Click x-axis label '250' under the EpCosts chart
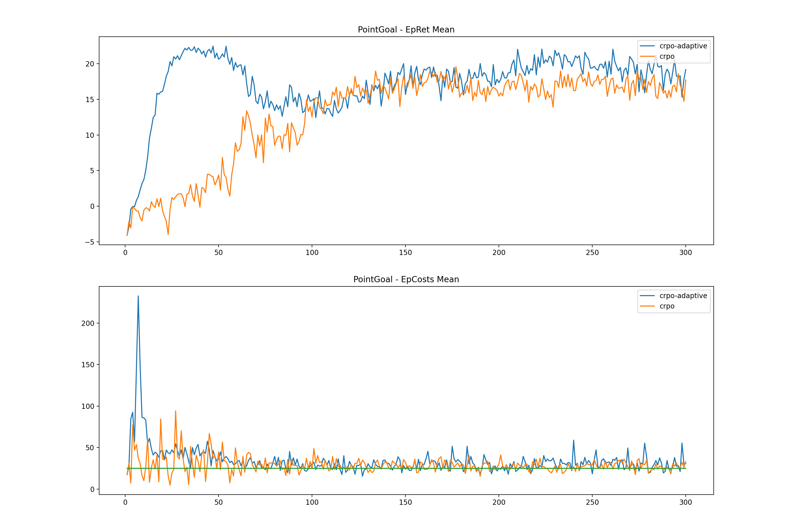The width and height of the screenshot is (793, 532). click(x=592, y=503)
